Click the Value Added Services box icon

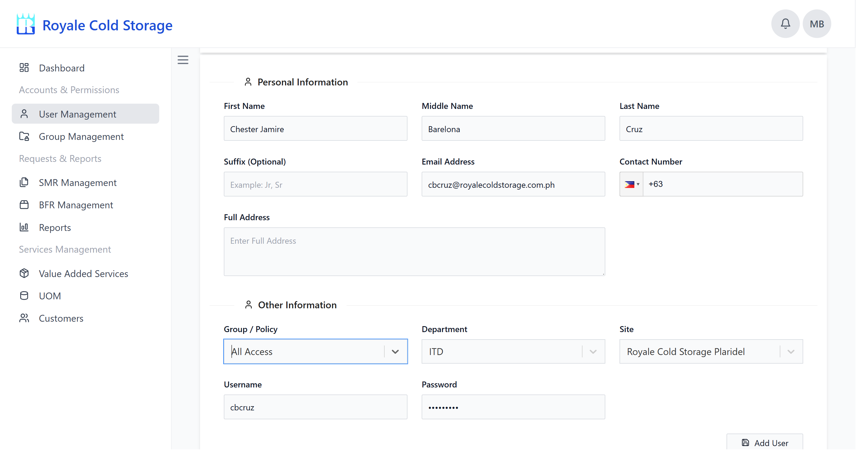(24, 273)
